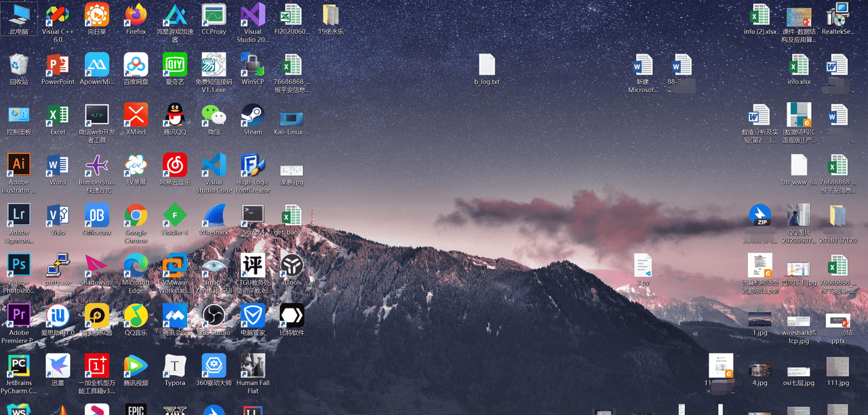Select the Human Fall Flat game icon

click(x=253, y=366)
